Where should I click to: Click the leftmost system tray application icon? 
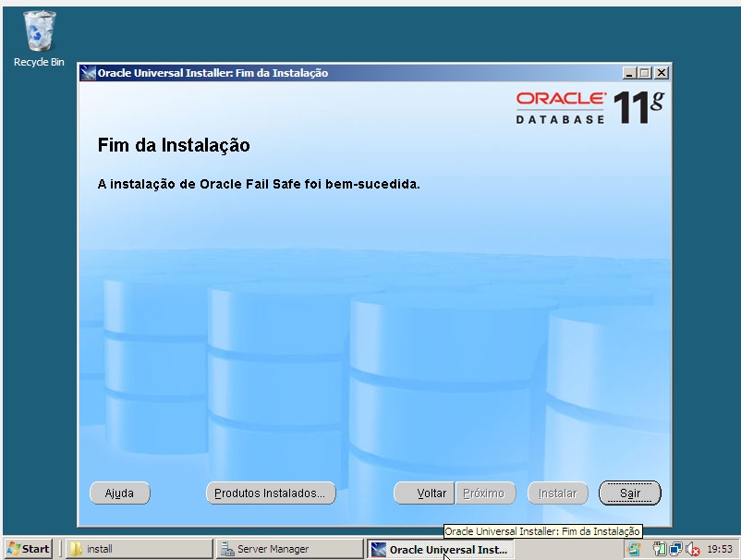[x=635, y=549]
